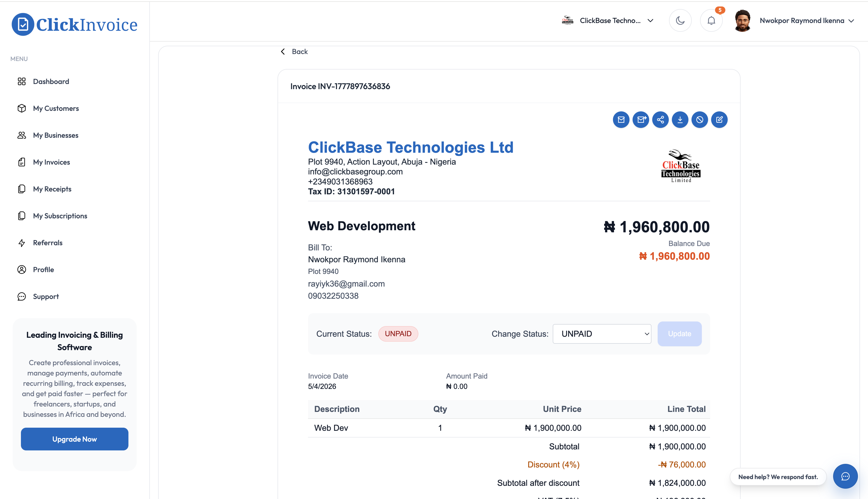868x499 pixels.
Task: Click the Upgrade Now button
Action: tap(74, 439)
